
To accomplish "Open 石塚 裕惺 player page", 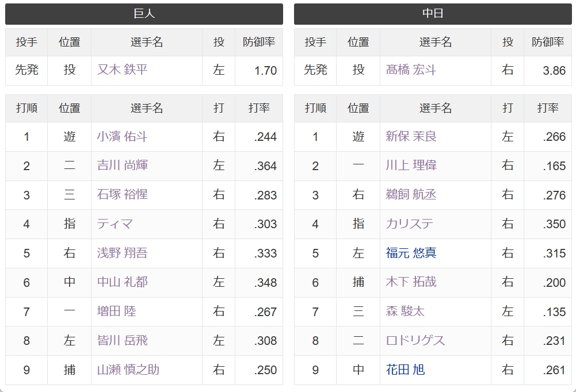I will [122, 194].
